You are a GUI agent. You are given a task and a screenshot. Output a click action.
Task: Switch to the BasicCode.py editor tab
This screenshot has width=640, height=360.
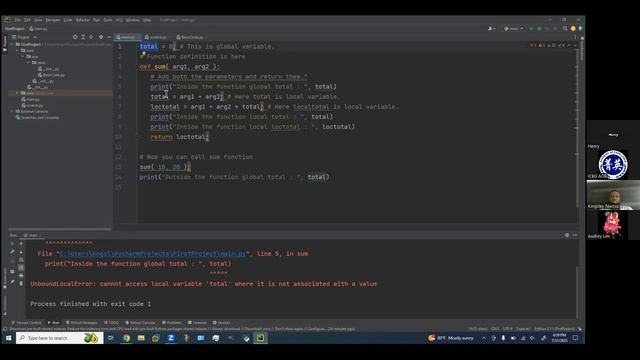coord(191,37)
